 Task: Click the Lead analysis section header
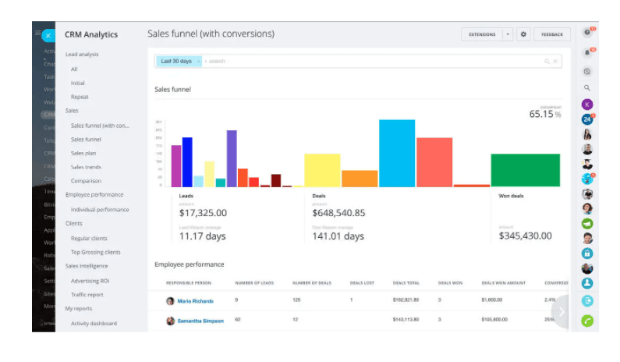(x=82, y=54)
